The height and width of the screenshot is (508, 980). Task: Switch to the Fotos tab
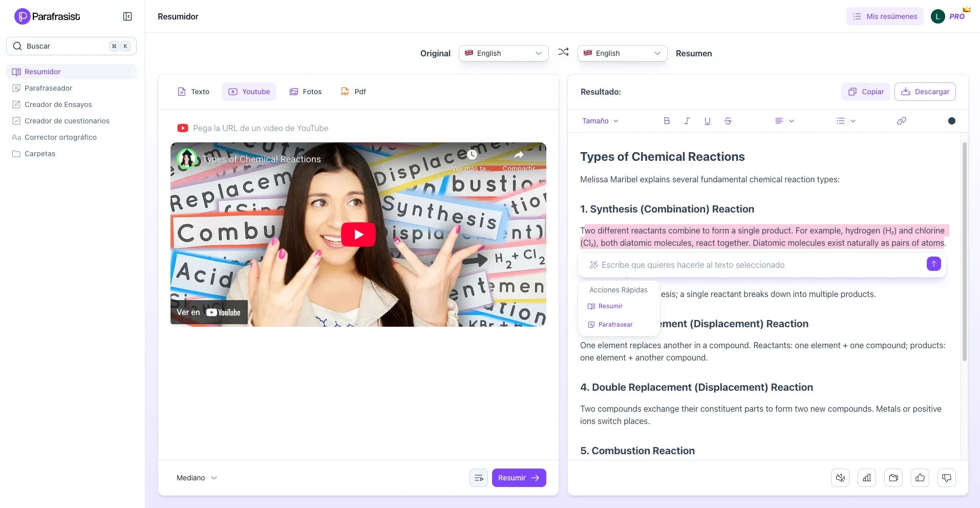tap(305, 92)
